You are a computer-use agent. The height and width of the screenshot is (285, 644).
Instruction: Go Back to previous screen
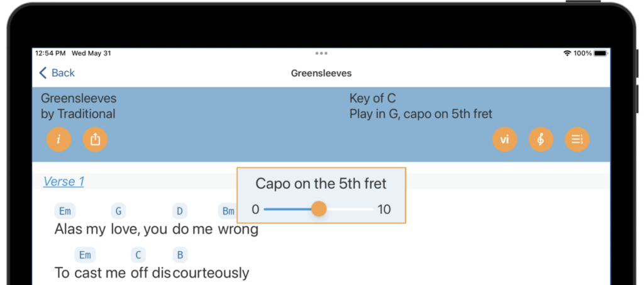57,73
